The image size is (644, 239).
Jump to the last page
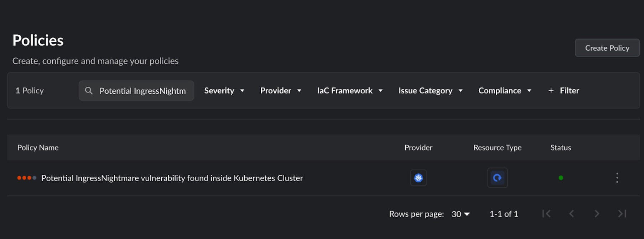tap(622, 214)
